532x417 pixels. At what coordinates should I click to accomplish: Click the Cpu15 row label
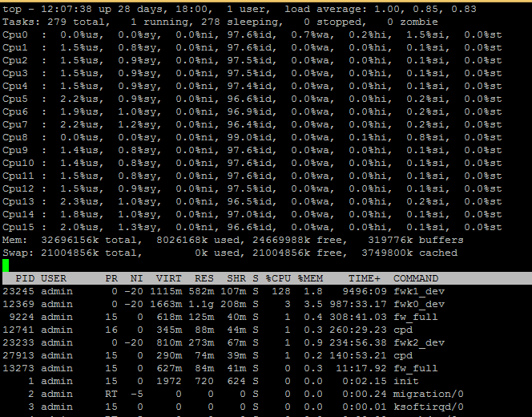18,227
